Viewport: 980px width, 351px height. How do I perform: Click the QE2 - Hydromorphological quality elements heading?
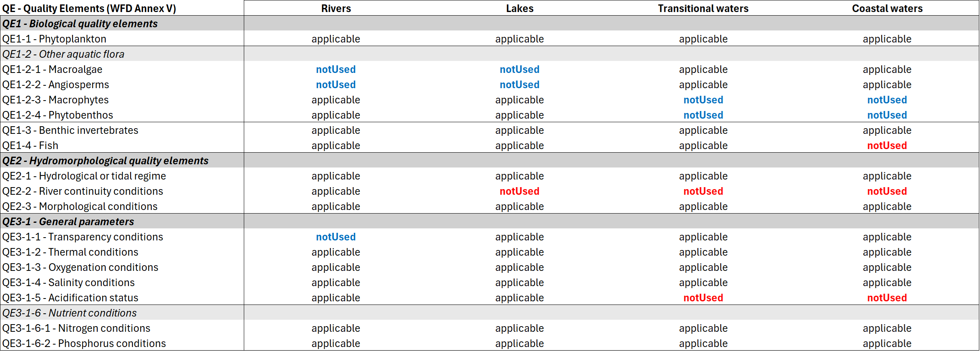click(105, 161)
